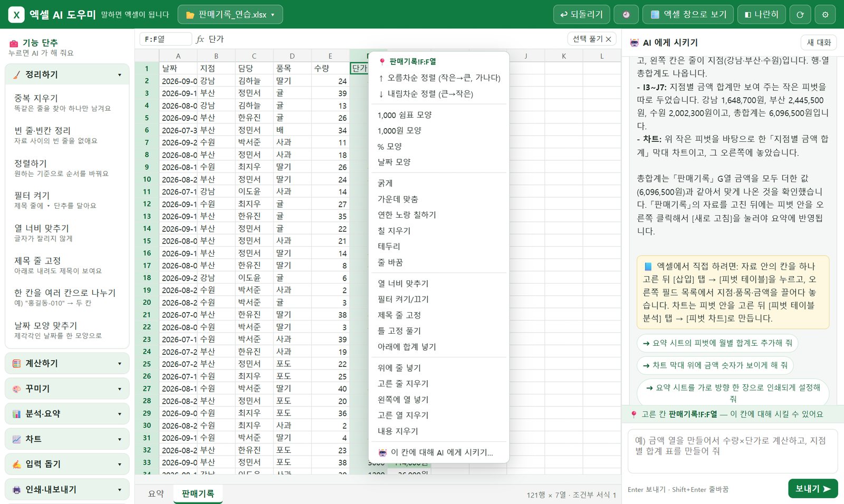
Task: Clear selection with 선택 풀기 button
Action: click(x=592, y=39)
